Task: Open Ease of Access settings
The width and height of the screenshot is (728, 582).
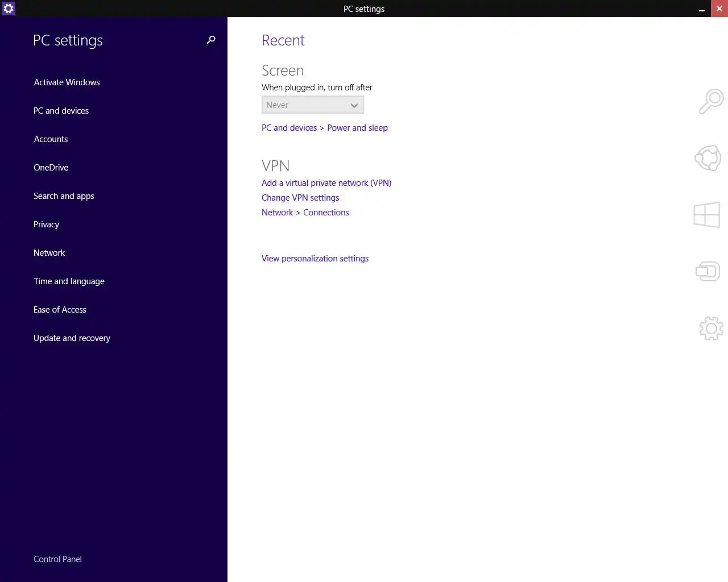Action: [60, 310]
